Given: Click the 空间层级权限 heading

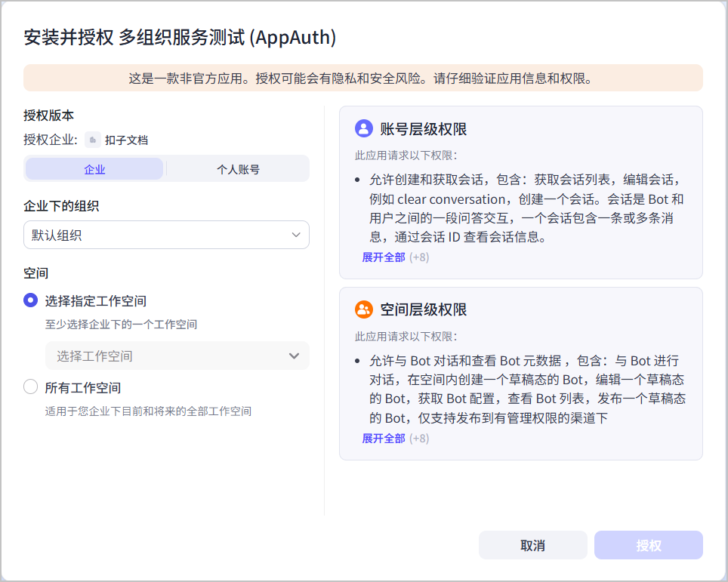Looking at the screenshot, I should pos(423,310).
